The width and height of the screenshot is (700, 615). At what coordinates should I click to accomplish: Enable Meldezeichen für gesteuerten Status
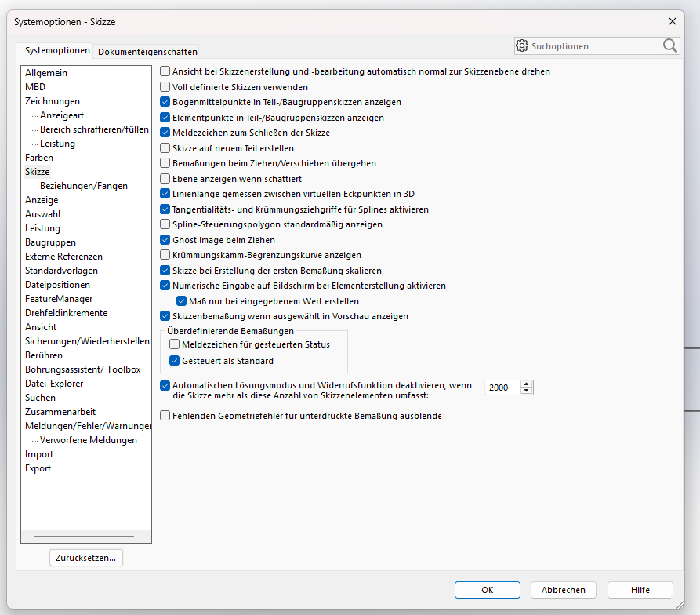click(175, 344)
